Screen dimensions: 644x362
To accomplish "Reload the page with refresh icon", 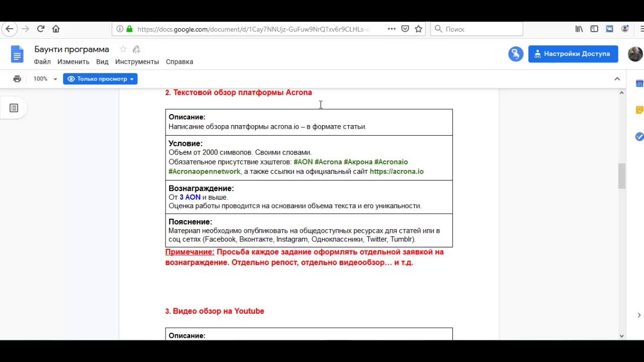I will (x=41, y=29).
